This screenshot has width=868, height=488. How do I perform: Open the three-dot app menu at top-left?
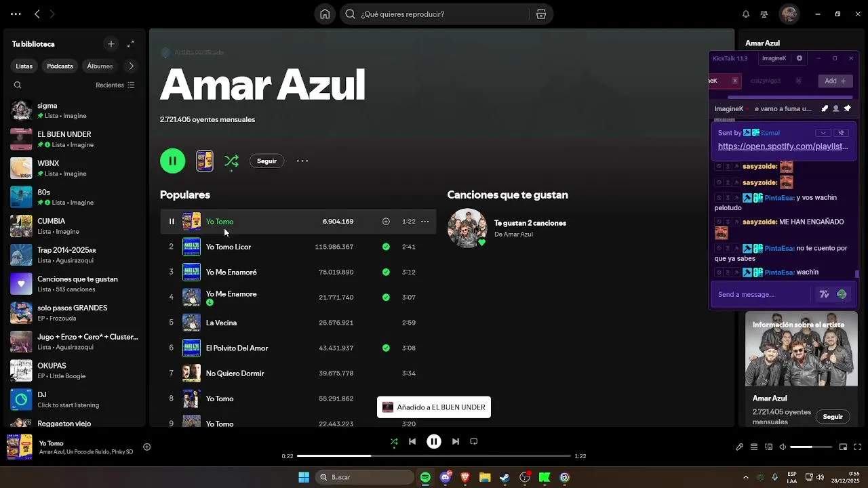(16, 14)
